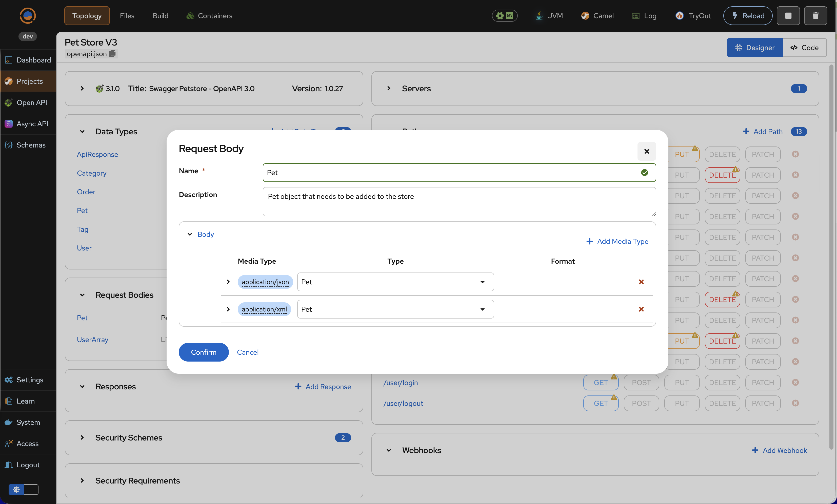
Task: Open the Karavan logo at top left
Action: coord(28,16)
